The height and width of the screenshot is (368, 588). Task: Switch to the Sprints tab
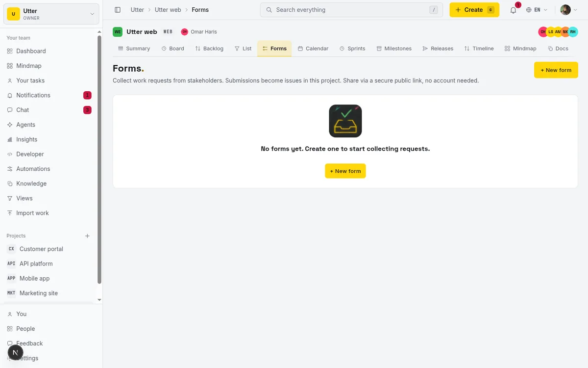(352, 49)
